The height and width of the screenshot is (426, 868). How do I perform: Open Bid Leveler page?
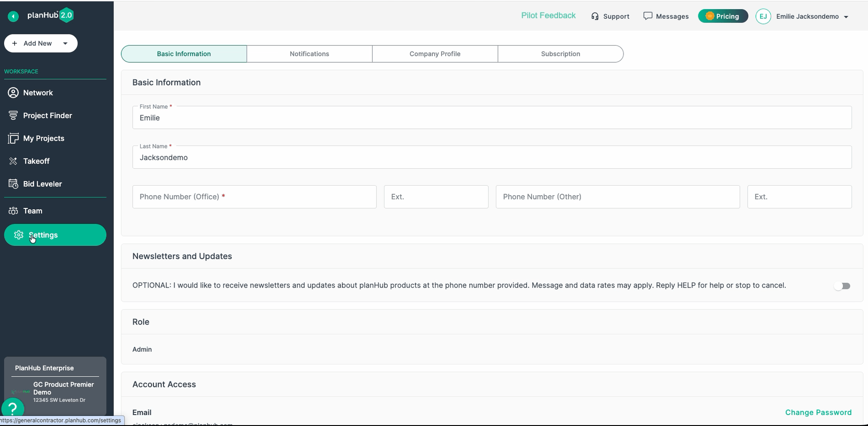[43, 184]
